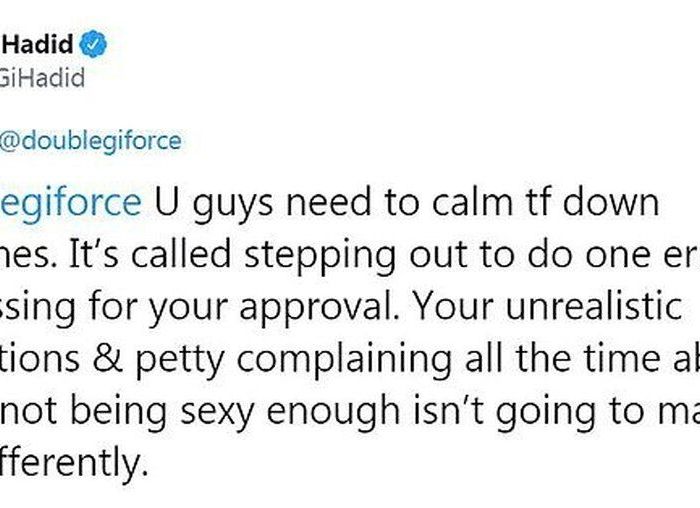Click the phrase "U guys" in tweet
Screen dimensions: 700x508
(x=214, y=203)
